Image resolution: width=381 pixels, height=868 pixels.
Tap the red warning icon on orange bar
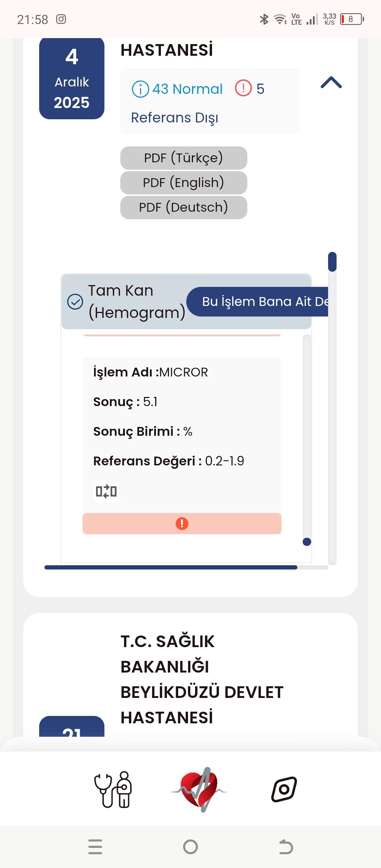(182, 524)
